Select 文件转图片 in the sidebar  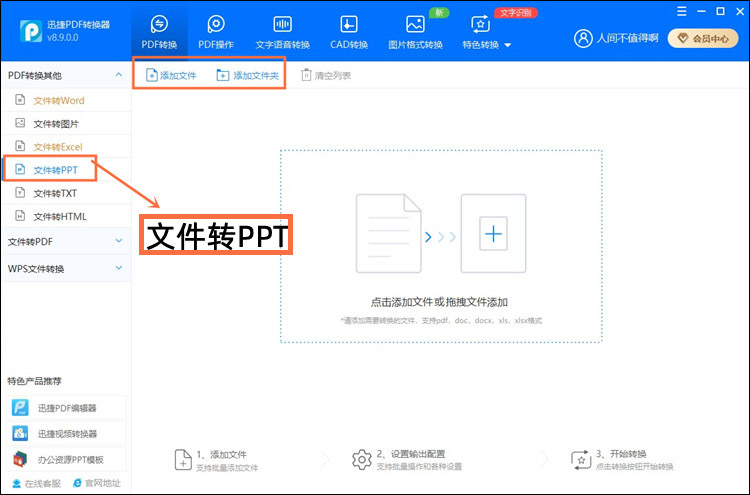point(66,123)
